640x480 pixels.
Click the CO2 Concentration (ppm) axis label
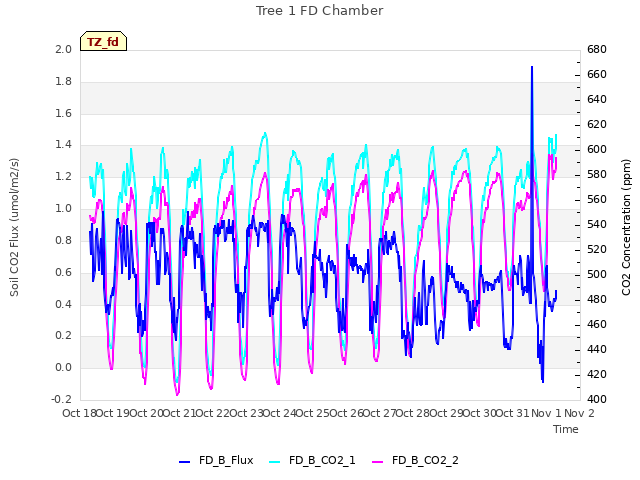click(626, 227)
